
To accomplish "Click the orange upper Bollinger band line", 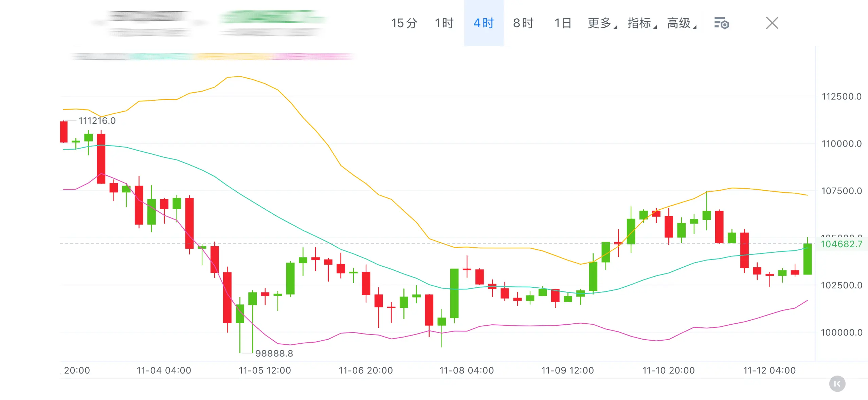I will click(240, 77).
